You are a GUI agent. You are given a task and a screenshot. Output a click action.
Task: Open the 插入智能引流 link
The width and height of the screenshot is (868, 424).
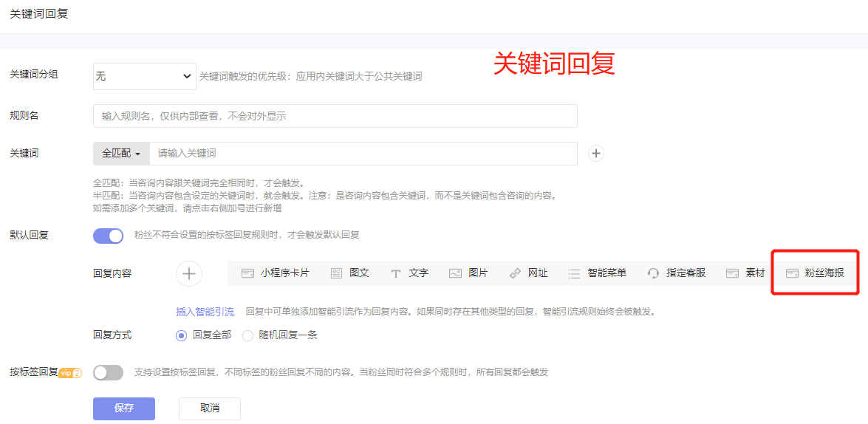point(205,312)
